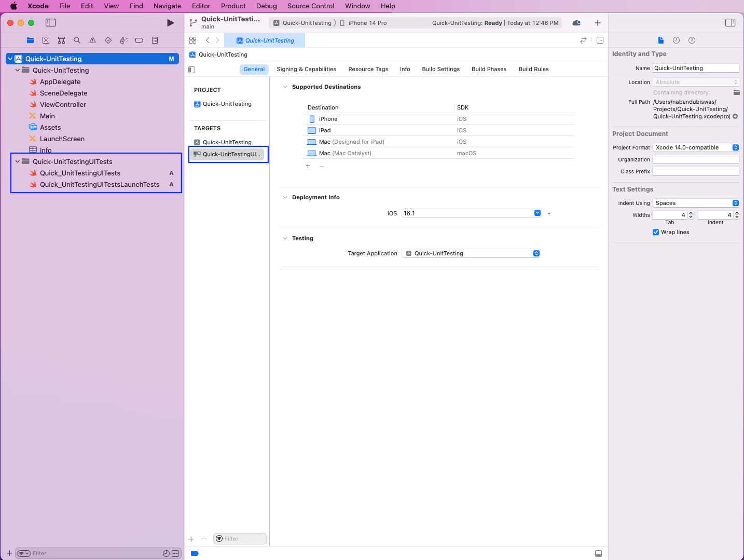Image resolution: width=744 pixels, height=560 pixels.
Task: Collapse the Testing section
Action: [285, 239]
